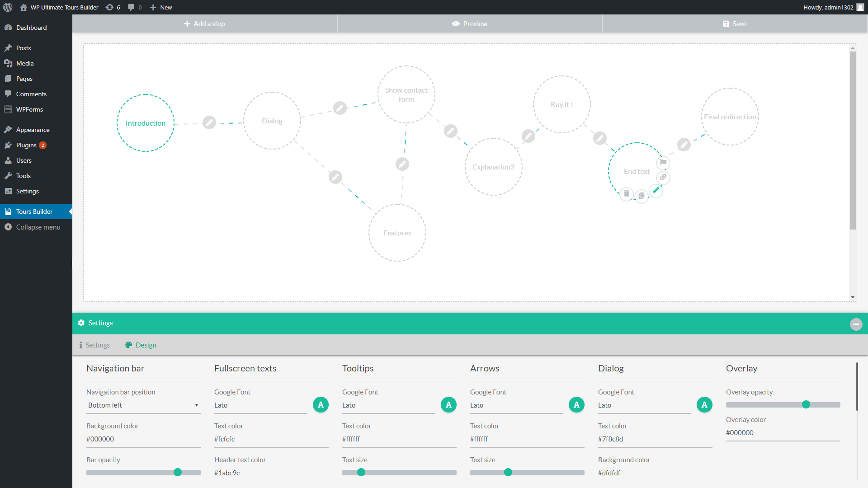868x488 pixels.
Task: Click the duplicate icon on End text step
Action: [642, 196]
